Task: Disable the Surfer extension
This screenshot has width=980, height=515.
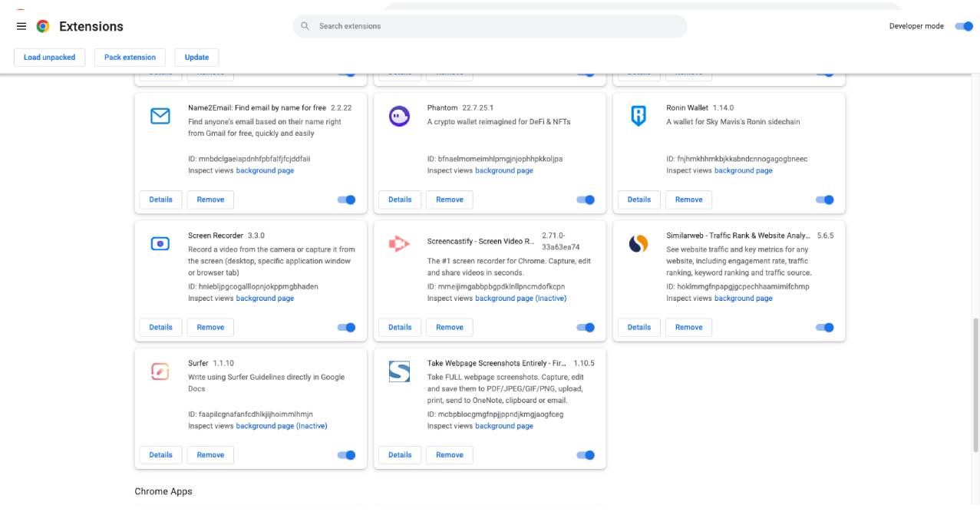Action: (x=346, y=454)
